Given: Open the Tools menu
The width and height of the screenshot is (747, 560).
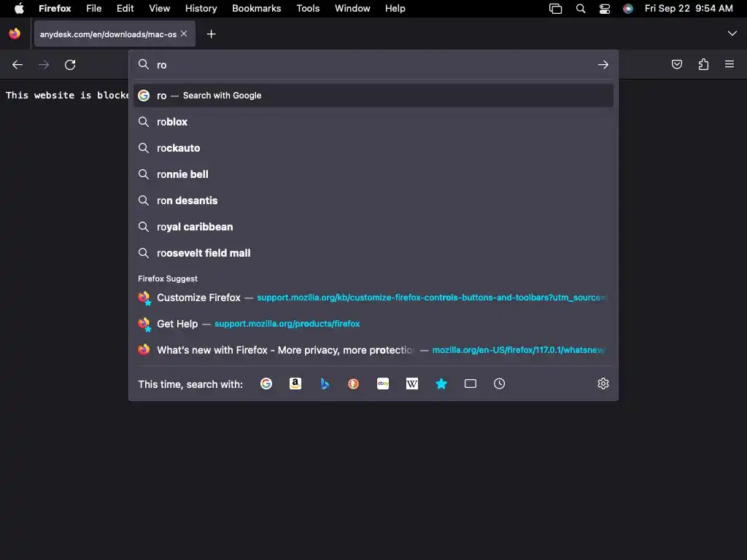Looking at the screenshot, I should point(309,9).
